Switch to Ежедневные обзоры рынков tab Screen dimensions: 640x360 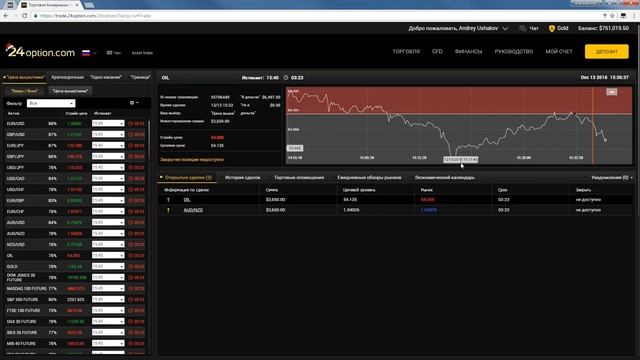pyautogui.click(x=369, y=178)
